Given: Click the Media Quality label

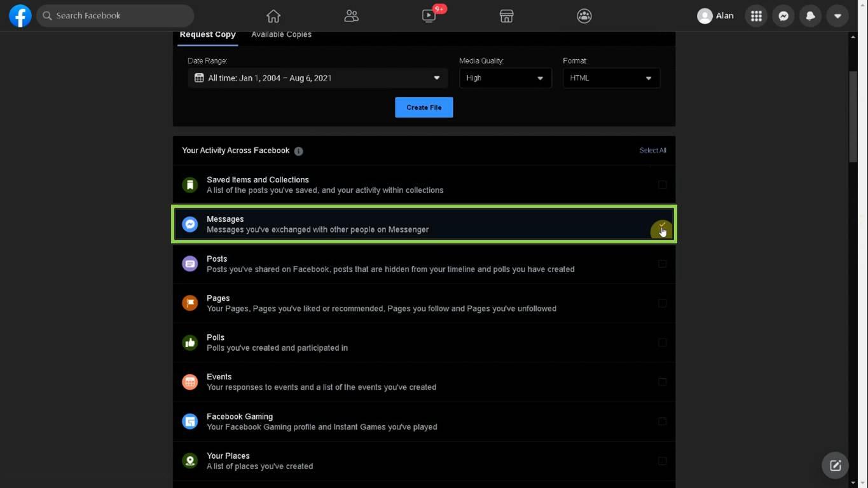Looking at the screenshot, I should point(481,61).
